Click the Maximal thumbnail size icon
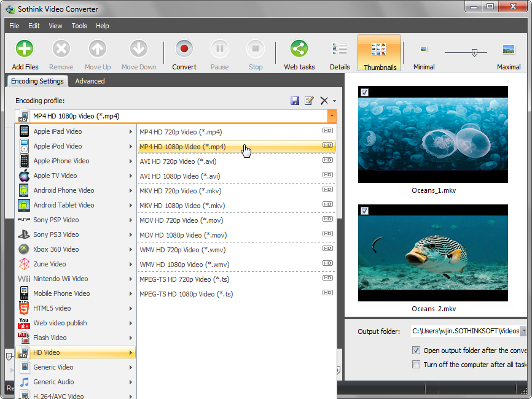Viewport: 532px width, 399px height. 509,50
